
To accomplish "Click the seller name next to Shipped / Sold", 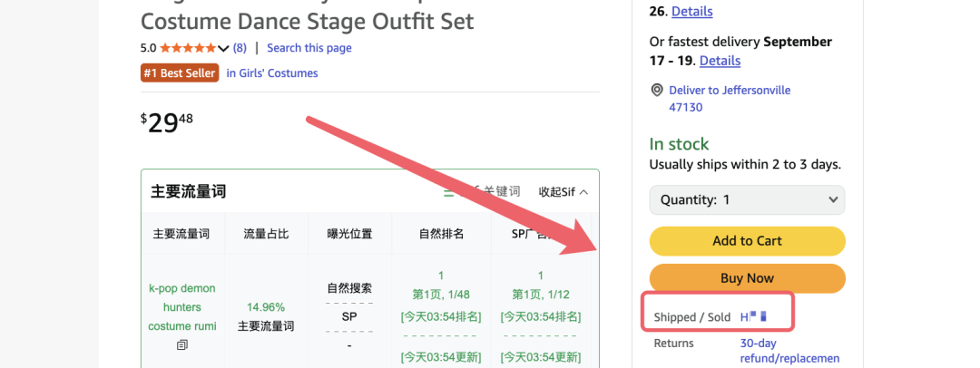I will tap(753, 316).
